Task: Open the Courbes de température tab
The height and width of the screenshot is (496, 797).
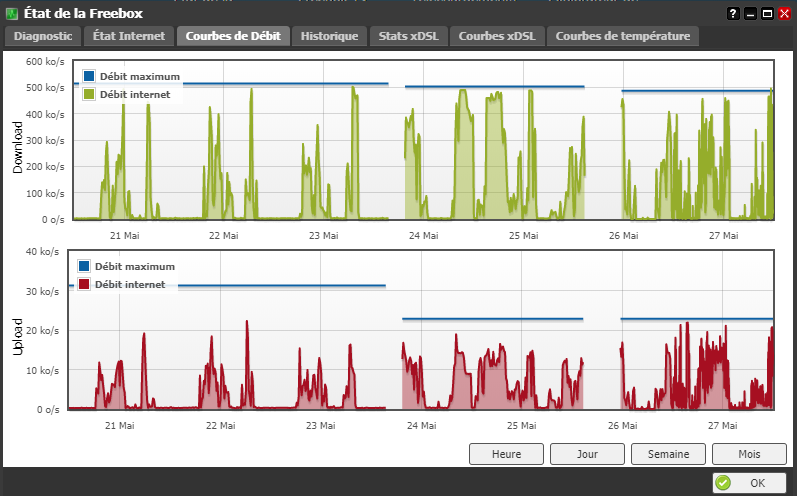Action: 623,36
